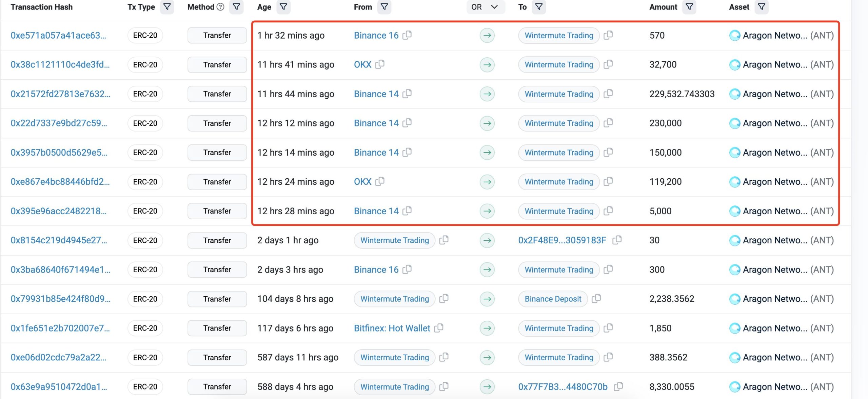Copy the 0x2F48E9...3059183F address
Screen dimensions: 868x399
coord(617,240)
